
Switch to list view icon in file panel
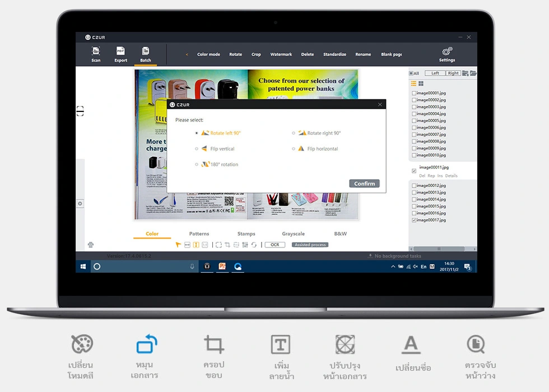[413, 83]
